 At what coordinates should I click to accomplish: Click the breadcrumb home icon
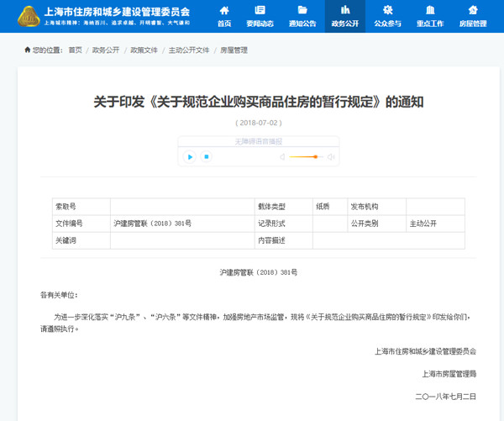point(28,50)
